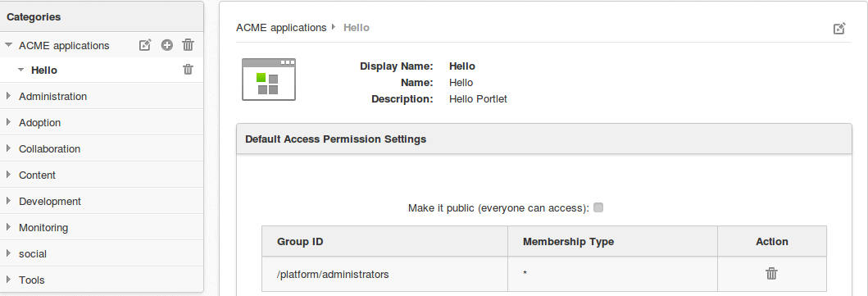Screen dimensions: 868x296
Task: Open the Content category label
Action: pyautogui.click(x=37, y=175)
